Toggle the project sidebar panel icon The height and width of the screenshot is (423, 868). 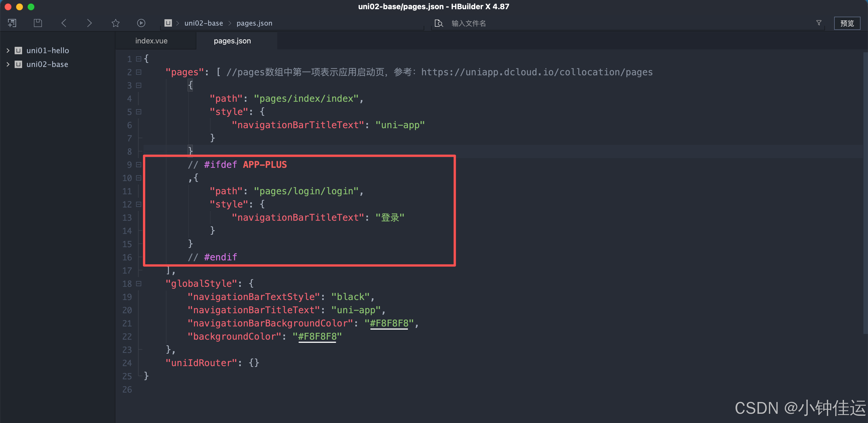point(12,23)
